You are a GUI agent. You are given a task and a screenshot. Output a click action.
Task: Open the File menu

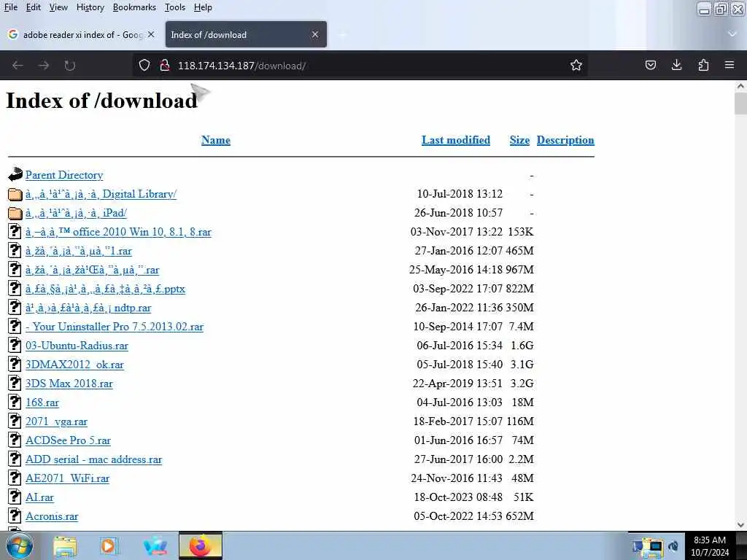(10, 7)
